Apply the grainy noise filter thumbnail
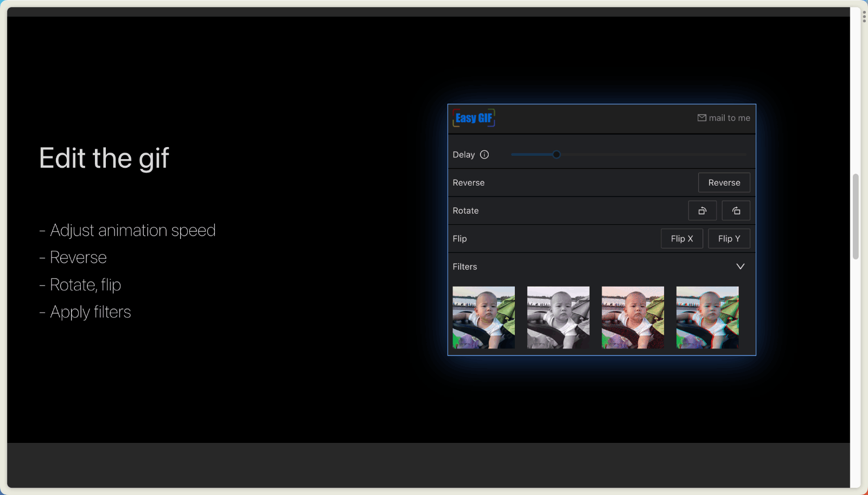 (x=633, y=318)
